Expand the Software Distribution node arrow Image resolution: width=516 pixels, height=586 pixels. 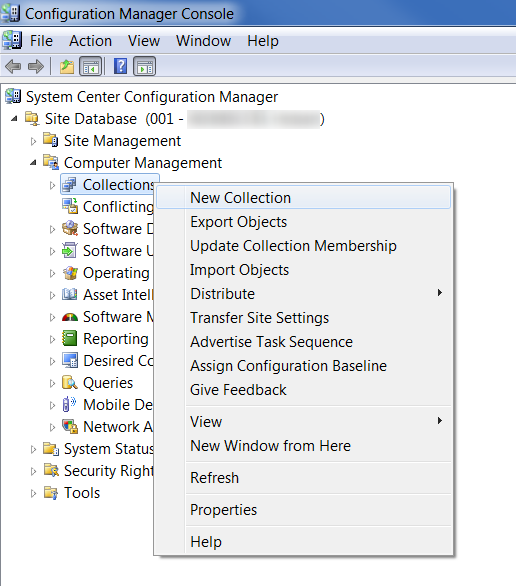coord(52,229)
